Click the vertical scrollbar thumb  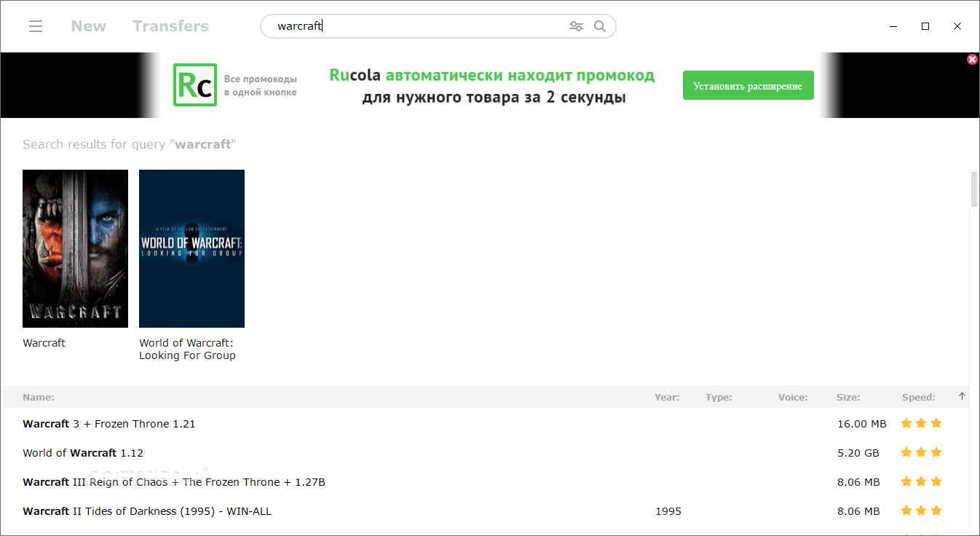[975, 189]
